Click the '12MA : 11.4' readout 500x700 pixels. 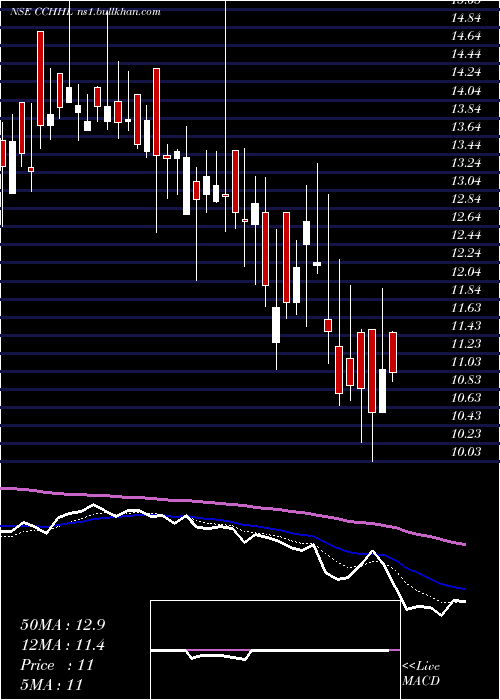[x=62, y=645]
